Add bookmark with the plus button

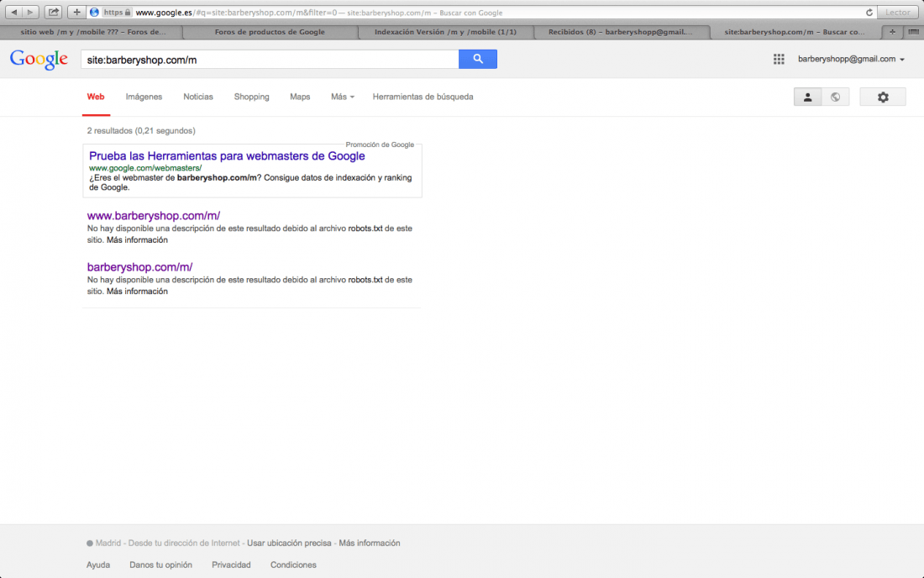[76, 12]
